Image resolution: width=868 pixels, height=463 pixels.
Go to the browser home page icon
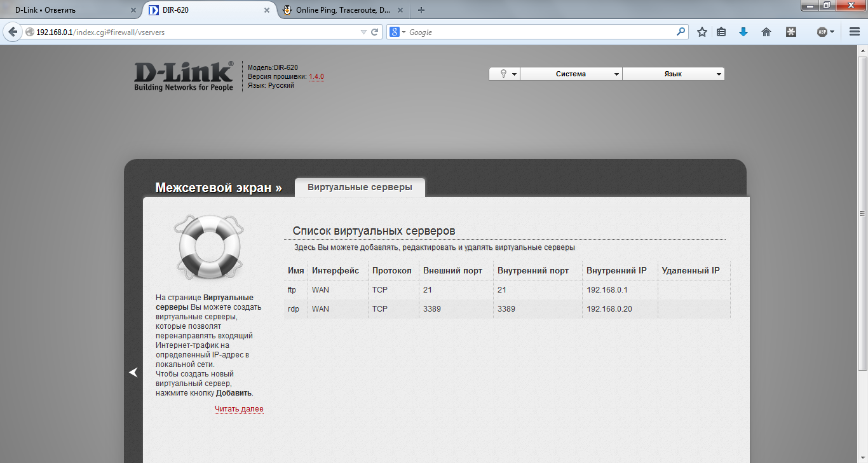(x=766, y=32)
